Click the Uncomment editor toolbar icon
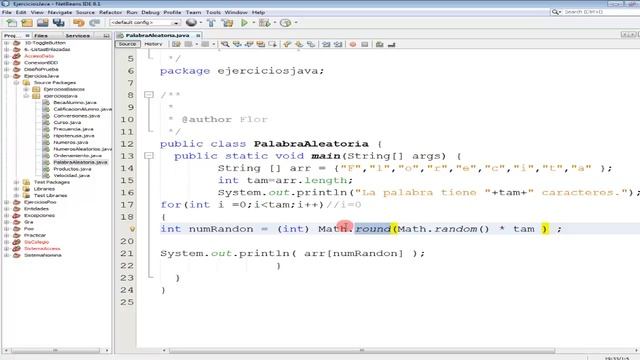This screenshot has width=640, height=360. (391, 44)
